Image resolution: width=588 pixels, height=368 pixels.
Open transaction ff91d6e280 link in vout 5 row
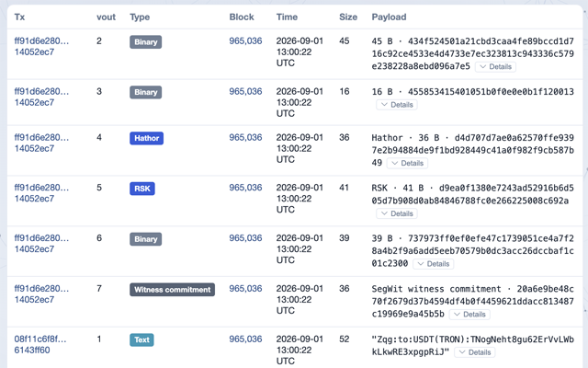(41, 193)
